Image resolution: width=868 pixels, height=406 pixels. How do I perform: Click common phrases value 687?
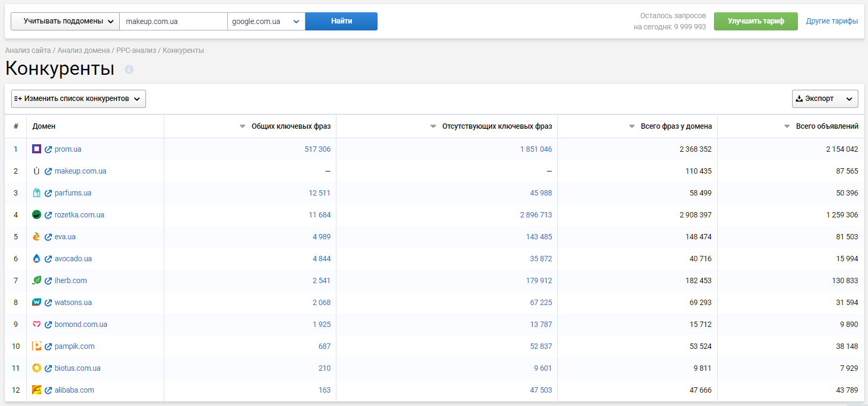(x=325, y=346)
